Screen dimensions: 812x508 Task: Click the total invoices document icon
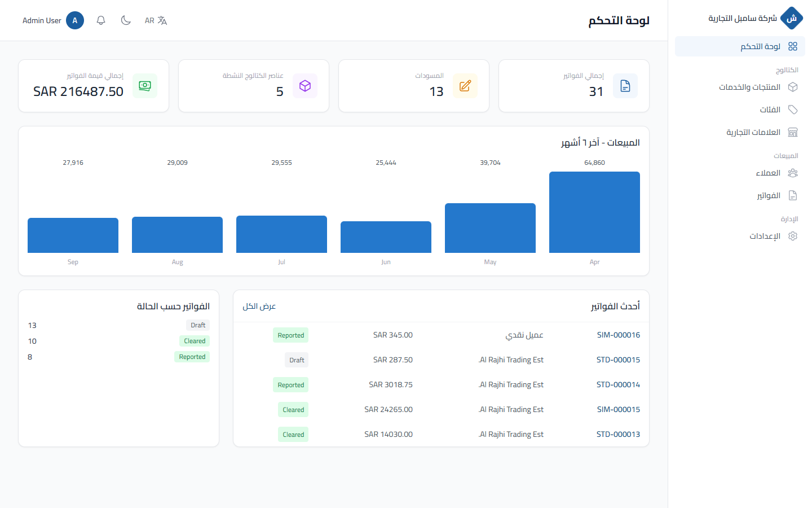[x=625, y=86]
